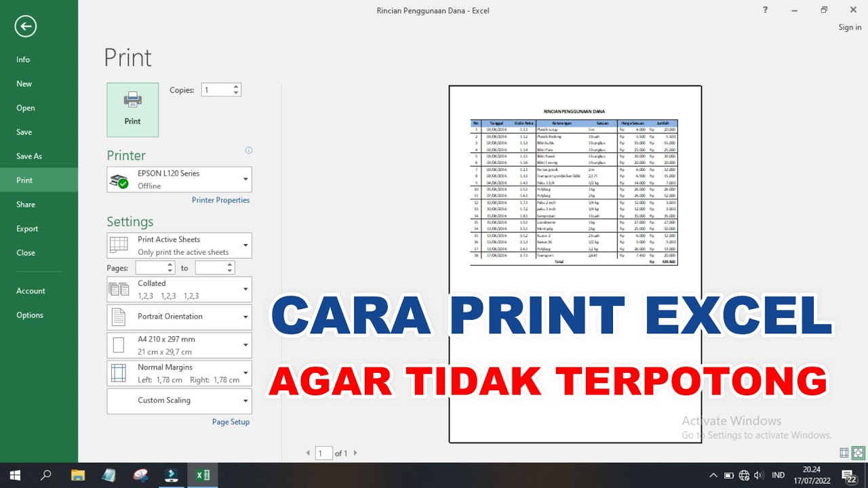Show hidden tray icons chevron
This screenshot has height=488, width=868.
point(713,475)
